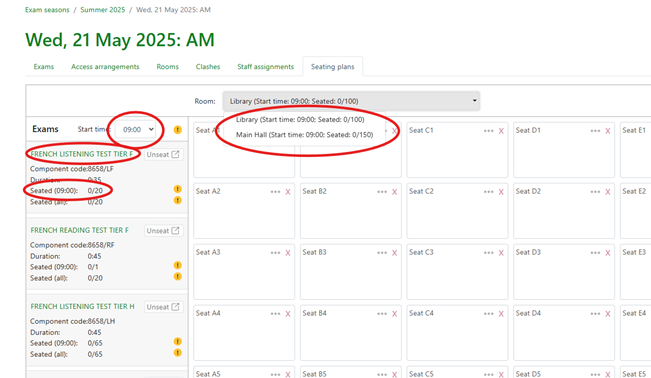Open the ellipsis menu on Seat C3
The image size is (651, 378).
(x=488, y=253)
